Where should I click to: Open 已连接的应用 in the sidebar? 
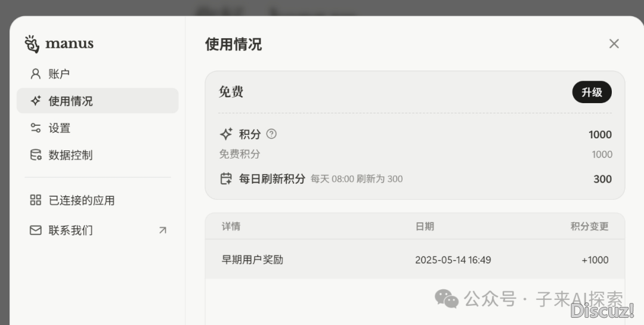(81, 200)
